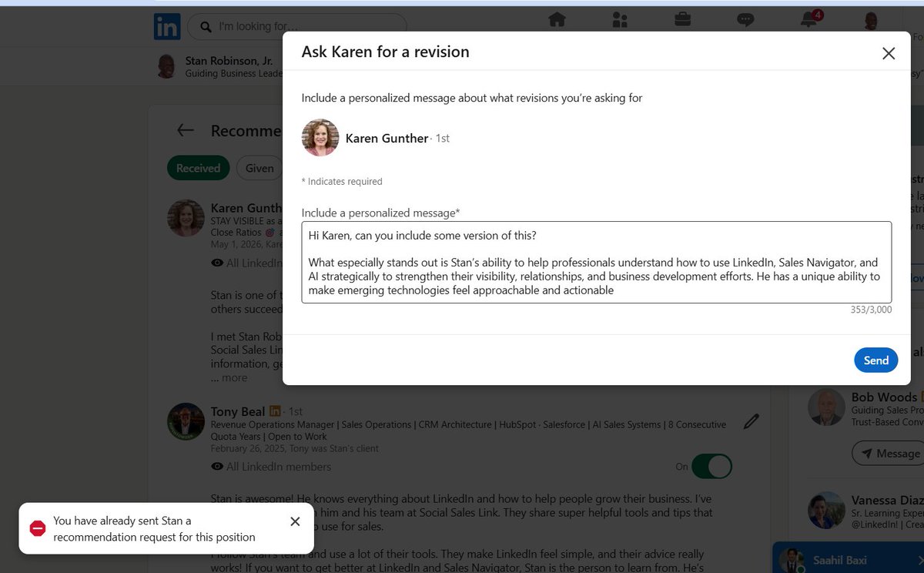Click All LinkedIn members under Tony Beal

279,467
